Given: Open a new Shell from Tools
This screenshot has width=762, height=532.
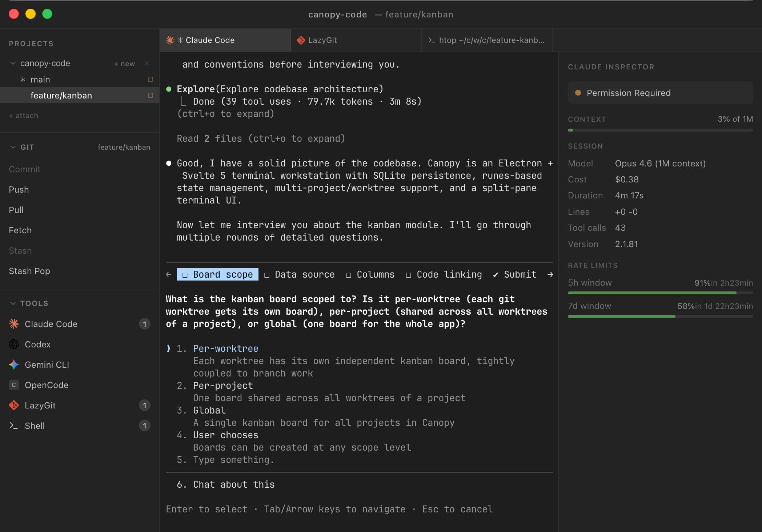Looking at the screenshot, I should point(35,426).
